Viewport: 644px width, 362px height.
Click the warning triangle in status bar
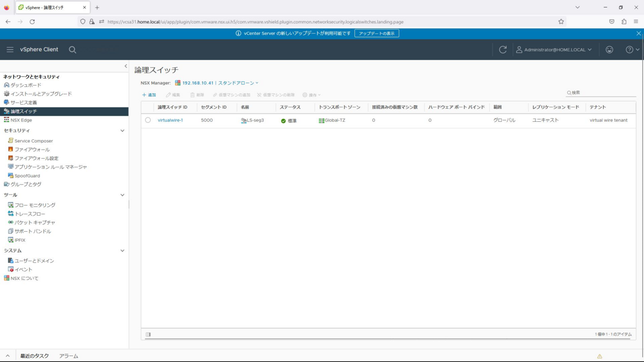(x=599, y=356)
